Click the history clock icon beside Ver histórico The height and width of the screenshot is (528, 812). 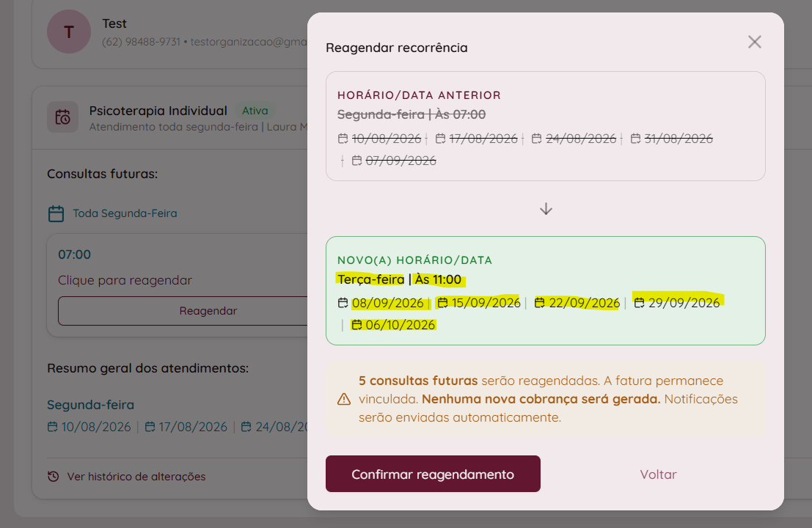(x=54, y=476)
